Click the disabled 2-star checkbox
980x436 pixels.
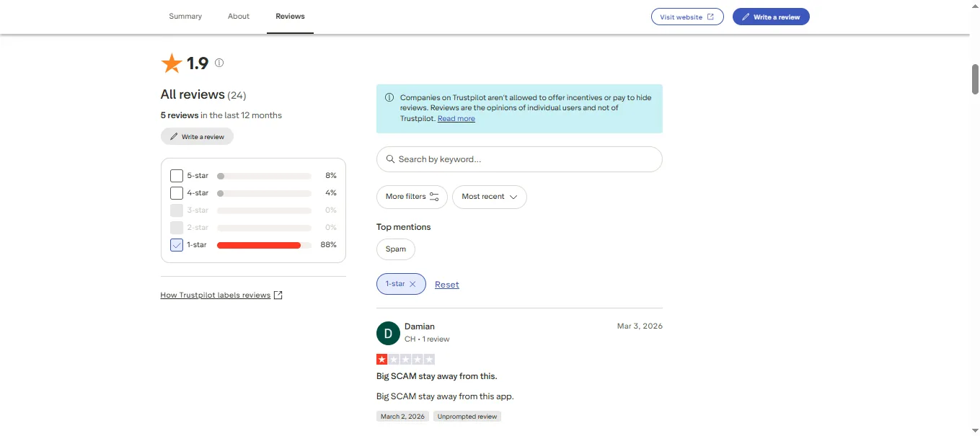click(177, 228)
